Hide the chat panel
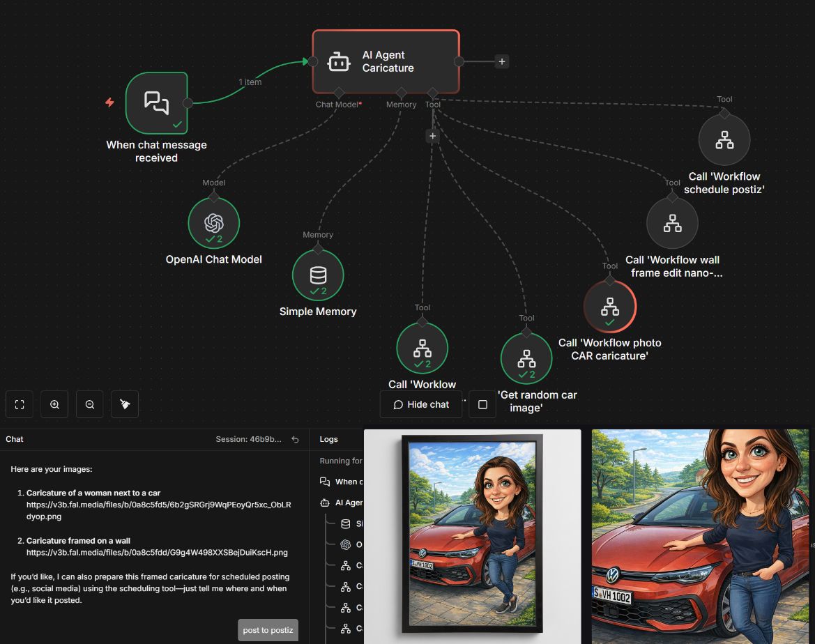Image resolution: width=815 pixels, height=644 pixels. [x=421, y=404]
